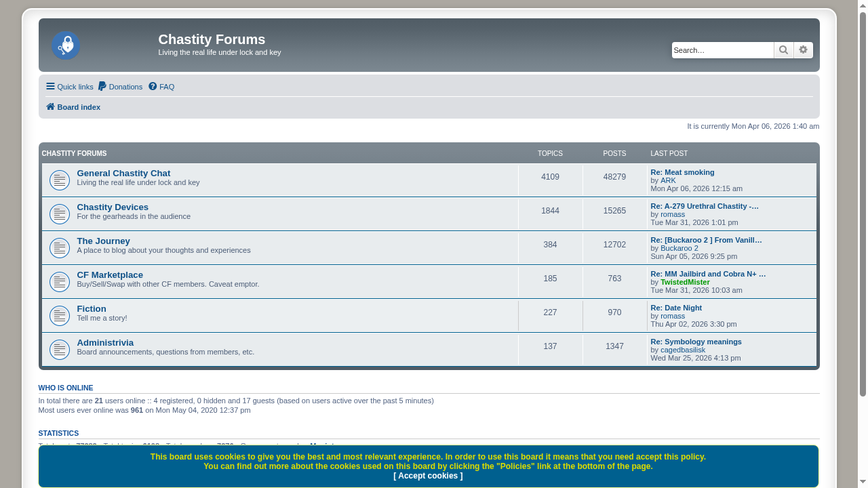
Task: Click the page's vertical scrollbar
Action: [863, 203]
